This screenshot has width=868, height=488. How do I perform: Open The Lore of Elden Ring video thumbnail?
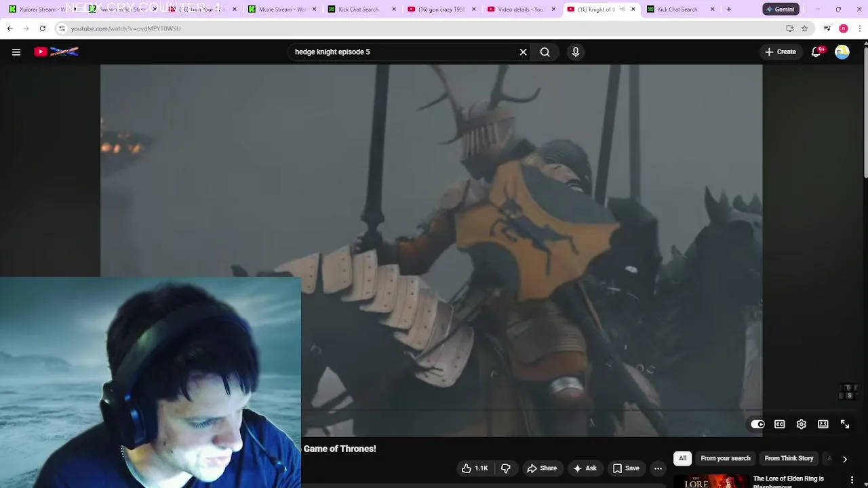click(x=710, y=481)
